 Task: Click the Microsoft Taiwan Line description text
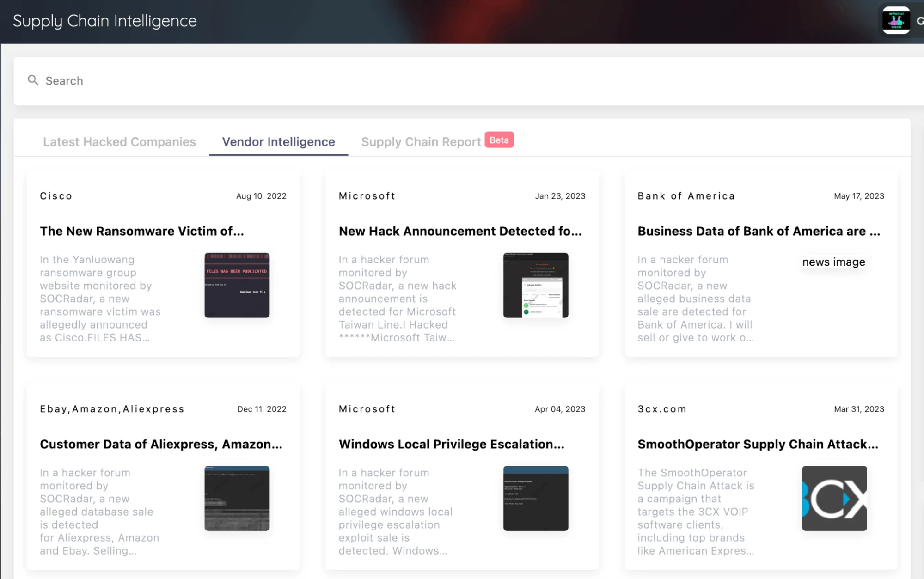(398, 299)
